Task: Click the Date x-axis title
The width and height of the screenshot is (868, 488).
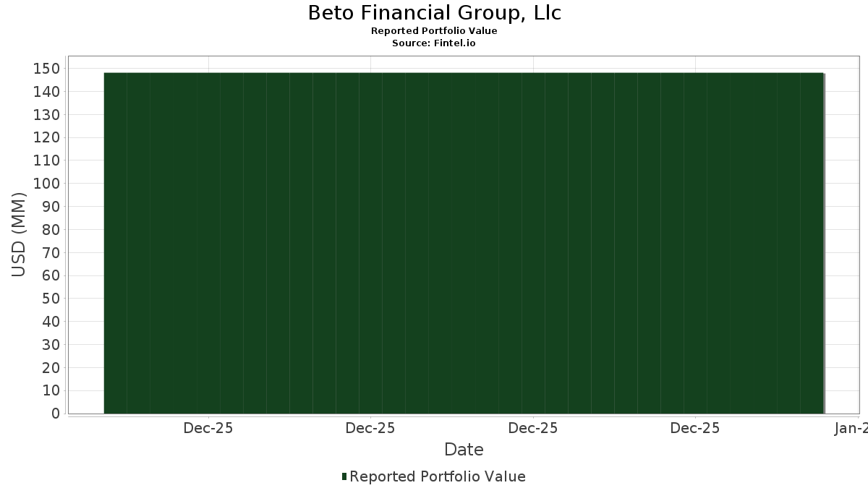Action: click(x=464, y=450)
